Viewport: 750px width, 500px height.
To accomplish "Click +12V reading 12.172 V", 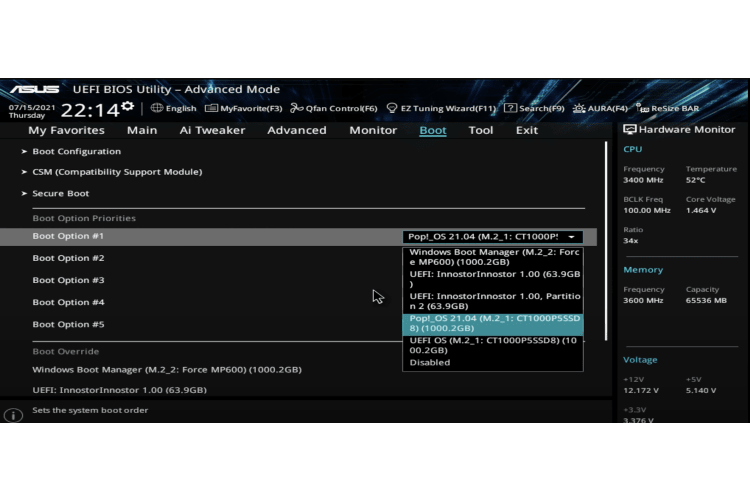I will [x=641, y=390].
